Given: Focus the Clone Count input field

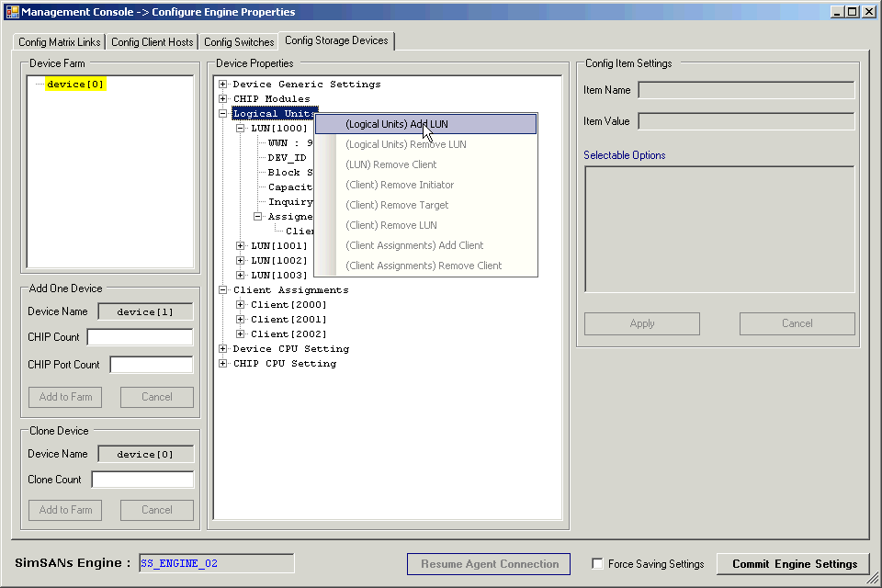Looking at the screenshot, I should pyautogui.click(x=142, y=480).
